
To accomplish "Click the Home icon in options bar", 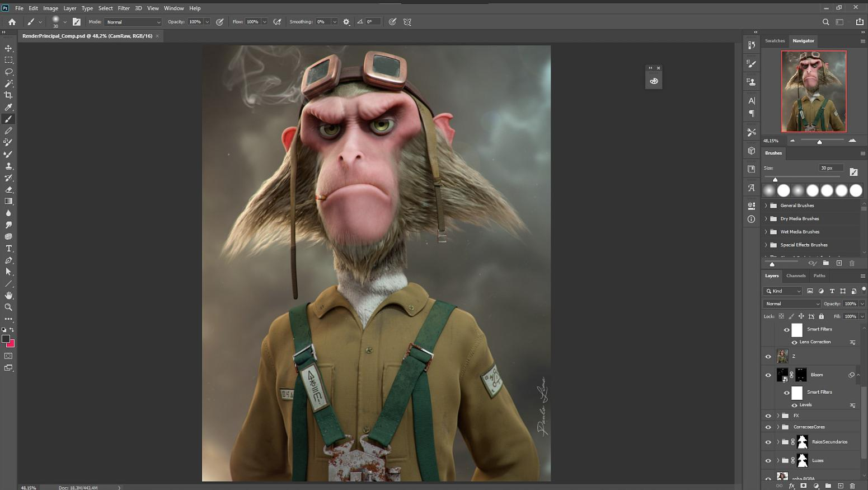I will (12, 22).
